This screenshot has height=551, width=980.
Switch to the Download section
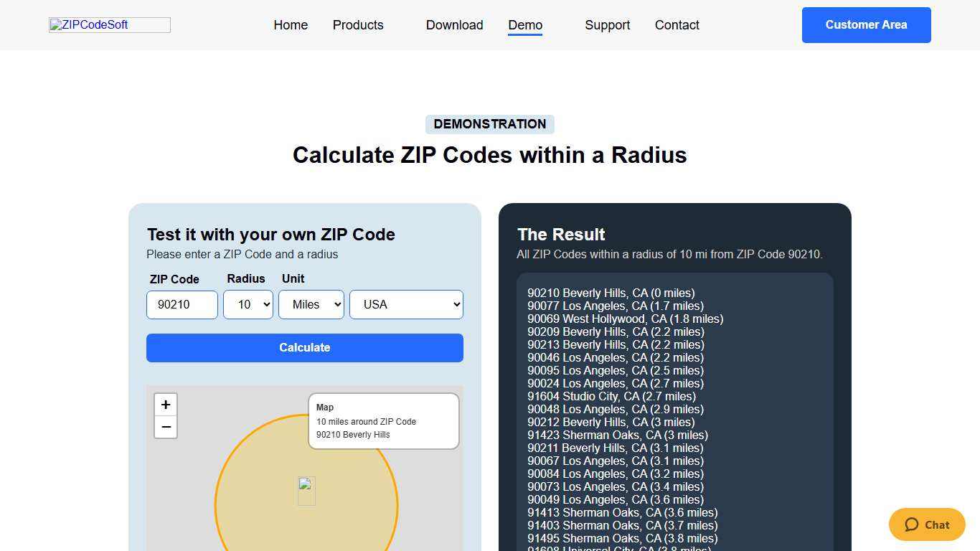pos(454,24)
